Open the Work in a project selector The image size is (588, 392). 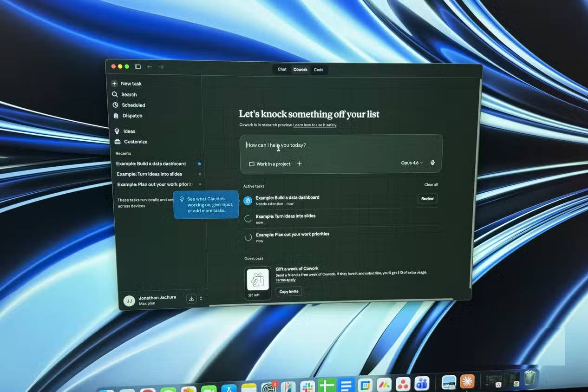tap(270, 164)
